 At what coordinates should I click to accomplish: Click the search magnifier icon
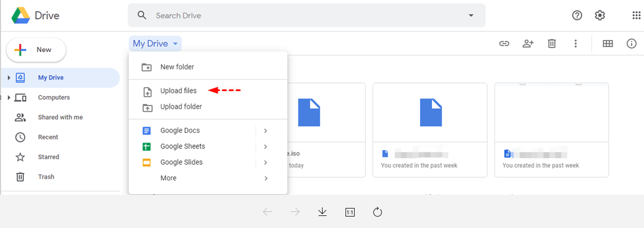pyautogui.click(x=142, y=15)
